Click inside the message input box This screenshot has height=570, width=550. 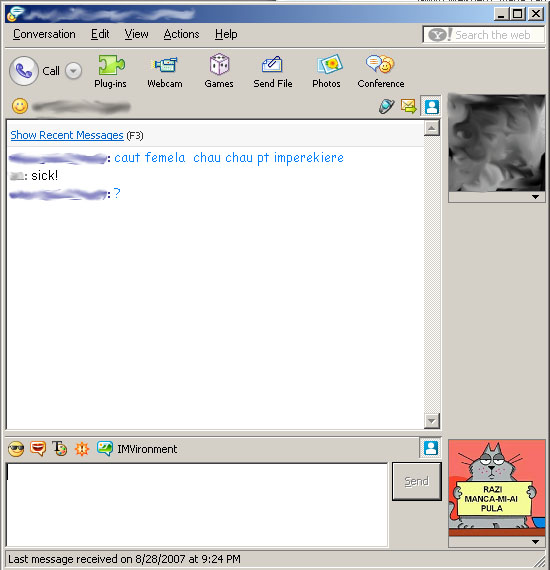click(197, 505)
